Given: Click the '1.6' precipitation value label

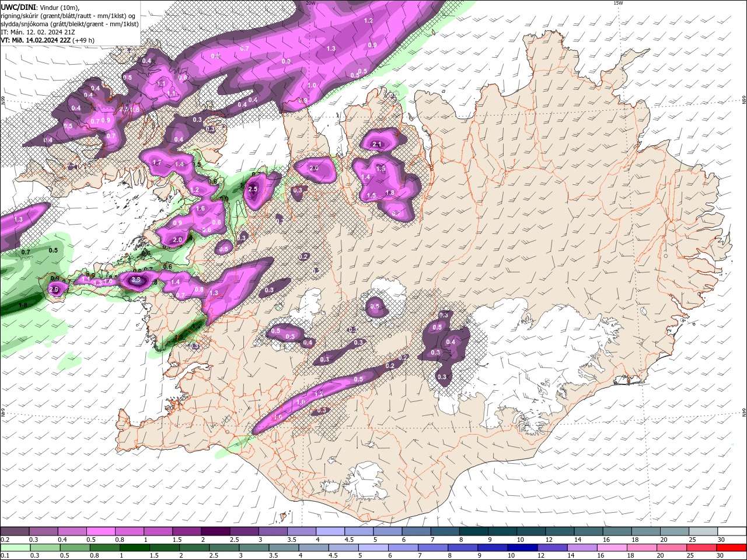Looking at the screenshot, I should click(x=200, y=208).
